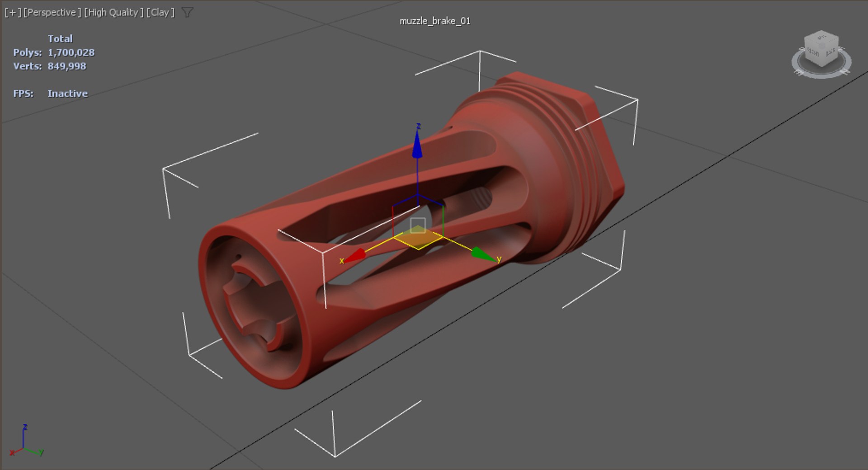The width and height of the screenshot is (868, 470).
Task: Click the right-side face of the ViewCube
Action: click(x=830, y=53)
